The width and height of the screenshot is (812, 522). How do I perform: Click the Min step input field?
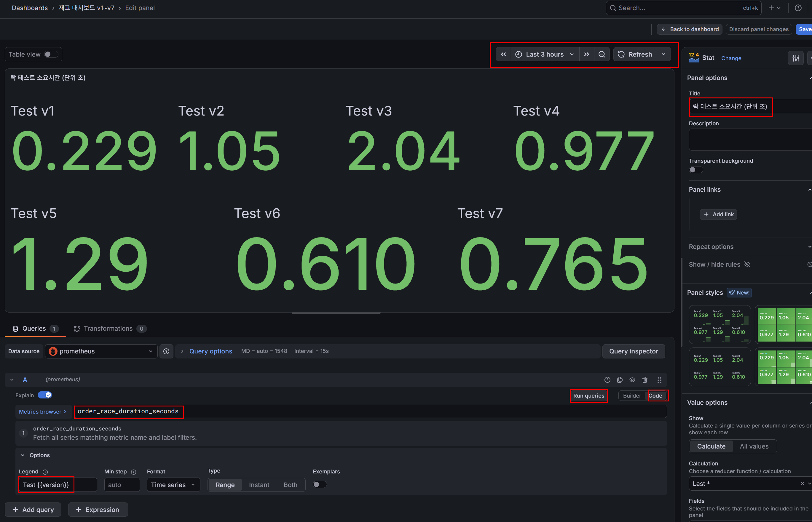pyautogui.click(x=122, y=485)
